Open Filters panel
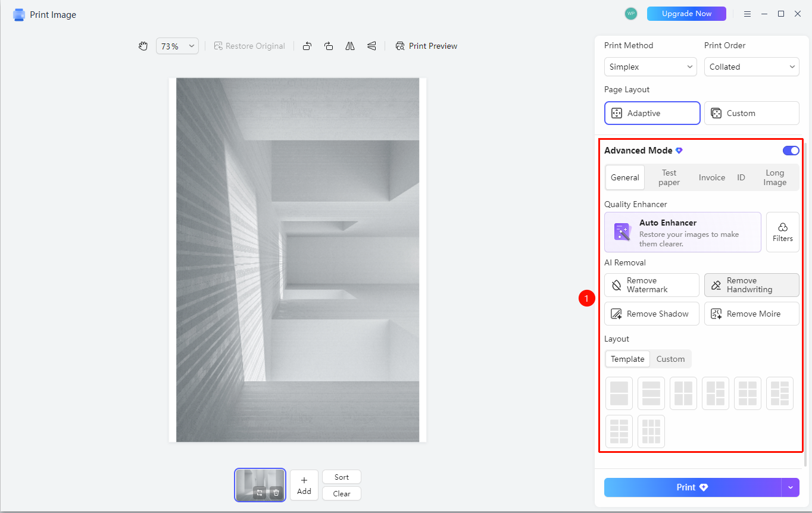This screenshot has width=812, height=513. pos(783,232)
